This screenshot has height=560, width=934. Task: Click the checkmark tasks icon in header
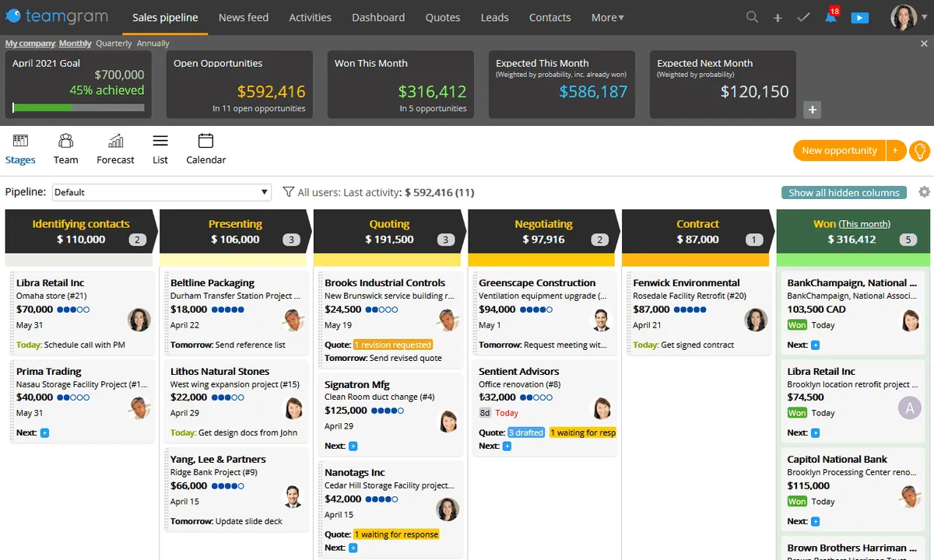coord(804,17)
